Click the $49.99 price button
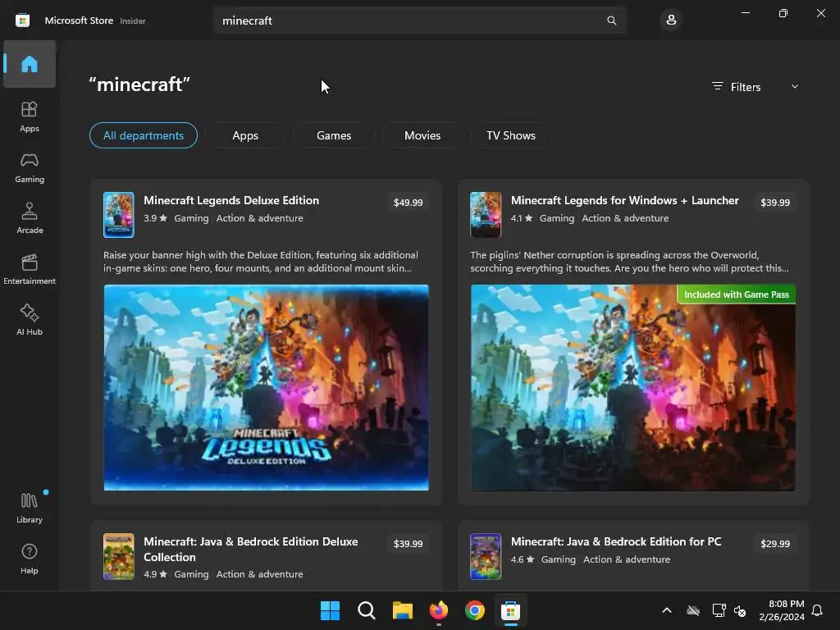Screen dimensions: 840x630 click(409, 203)
